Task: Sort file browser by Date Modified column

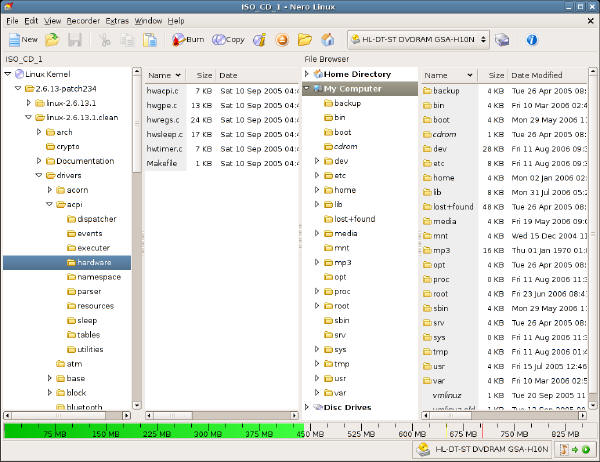Action: [x=537, y=75]
